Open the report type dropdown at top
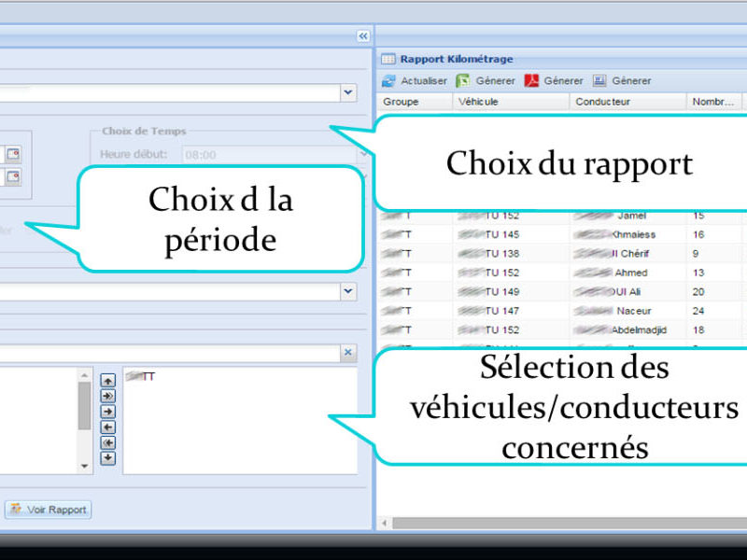 [x=347, y=92]
